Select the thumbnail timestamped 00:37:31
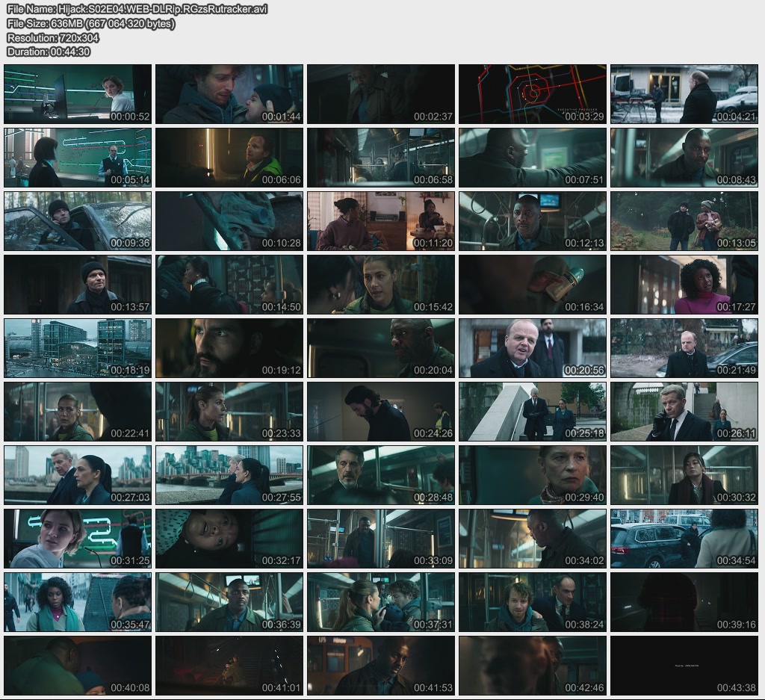765x700 pixels. [380, 602]
